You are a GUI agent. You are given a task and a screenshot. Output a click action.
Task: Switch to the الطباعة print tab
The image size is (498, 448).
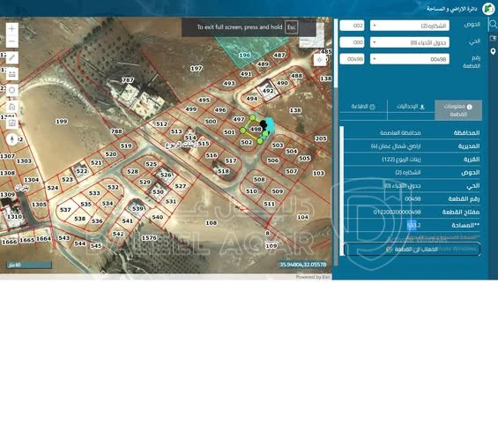(363, 107)
